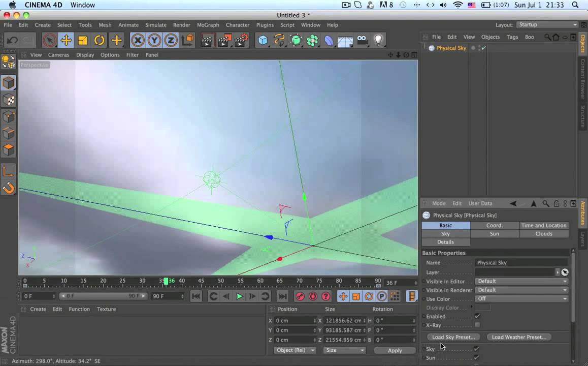Open the floor environment icon
Image resolution: width=588 pixels, height=366 pixels.
(x=345, y=40)
